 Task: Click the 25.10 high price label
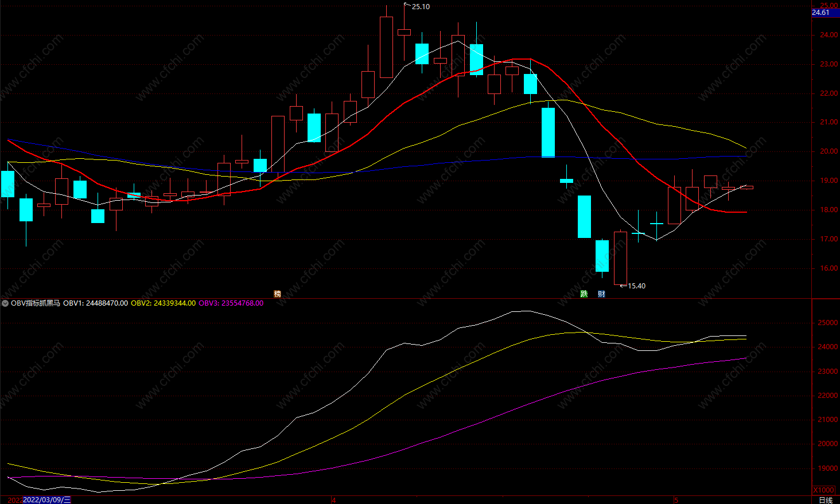coord(421,7)
